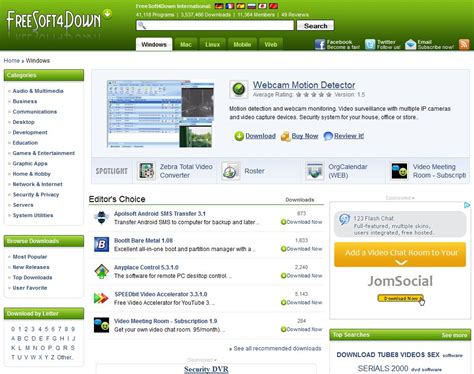Open Games & Entertainment category
Screen dimensions: 474x374
[x=43, y=153]
